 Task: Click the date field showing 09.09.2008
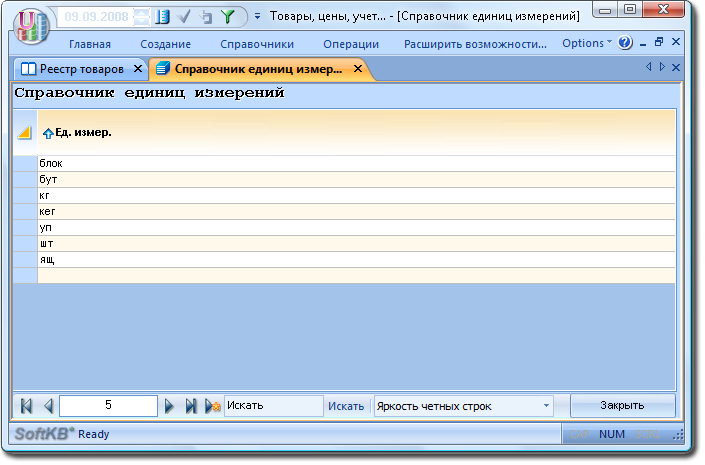click(x=96, y=17)
